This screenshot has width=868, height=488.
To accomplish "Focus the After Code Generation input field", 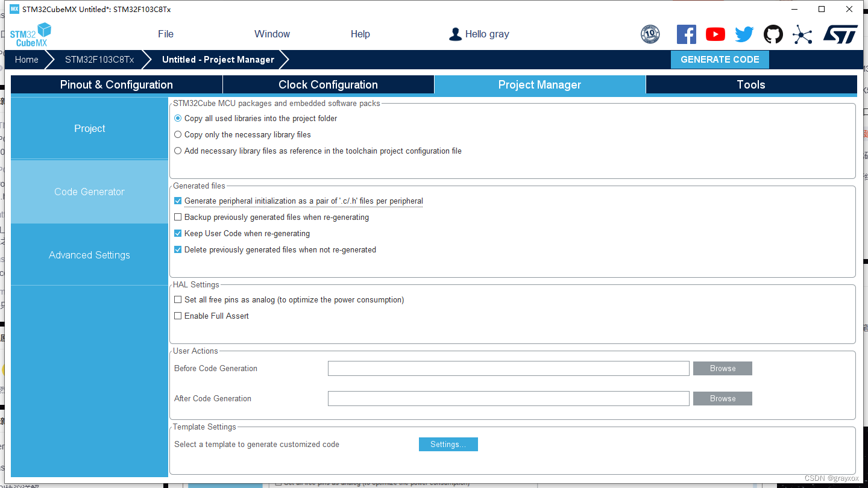I will [509, 399].
